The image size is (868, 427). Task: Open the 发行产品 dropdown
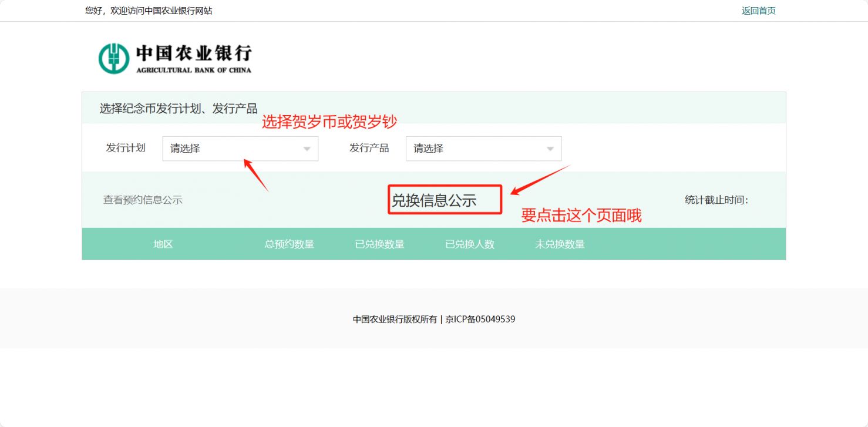click(483, 149)
